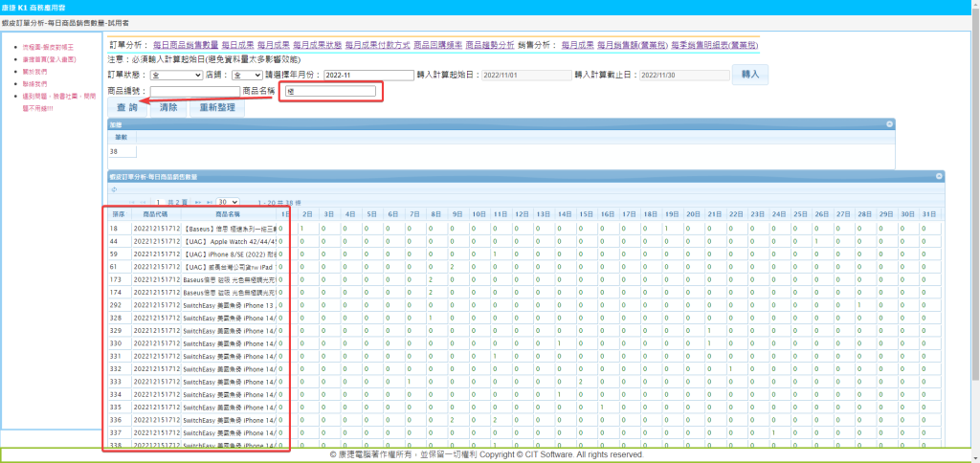Screen dimensions: 980x463
Task: Open the 店鋪 dropdown
Action: (246, 75)
